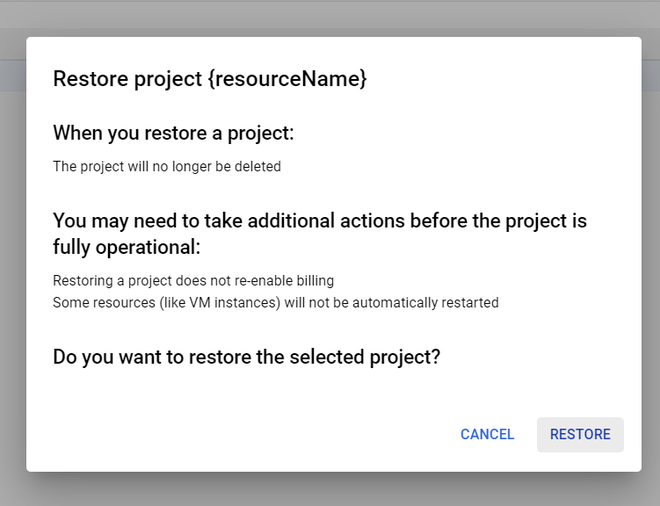660x506 pixels.
Task: Click the dialog title 'Restore project'
Action: click(x=127, y=78)
